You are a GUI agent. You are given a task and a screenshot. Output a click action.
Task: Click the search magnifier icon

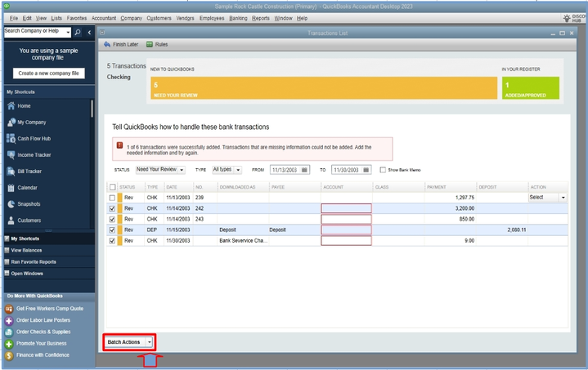[x=77, y=32]
